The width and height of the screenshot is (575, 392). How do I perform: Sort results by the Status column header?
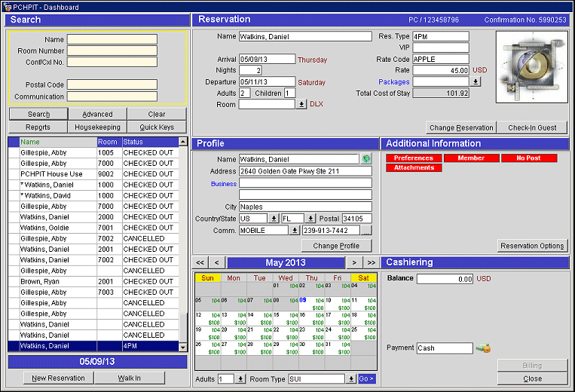pyautogui.click(x=149, y=142)
